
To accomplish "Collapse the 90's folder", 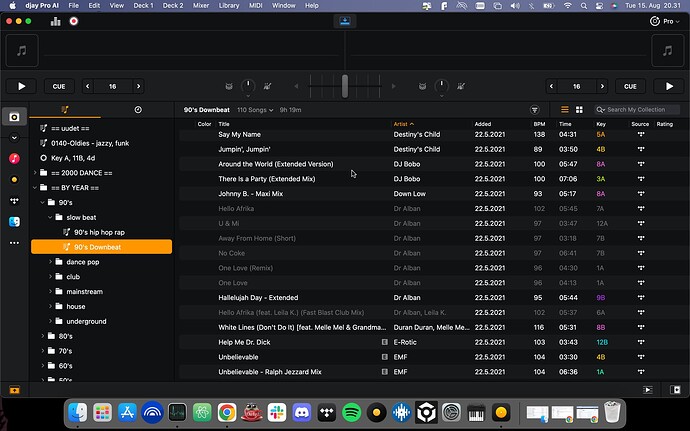I will click(x=43, y=203).
